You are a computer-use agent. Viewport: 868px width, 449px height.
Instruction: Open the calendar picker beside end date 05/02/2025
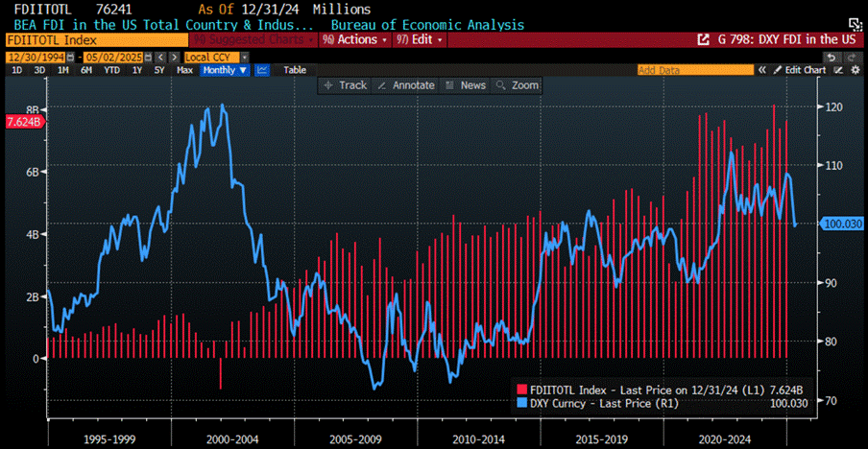[147, 57]
